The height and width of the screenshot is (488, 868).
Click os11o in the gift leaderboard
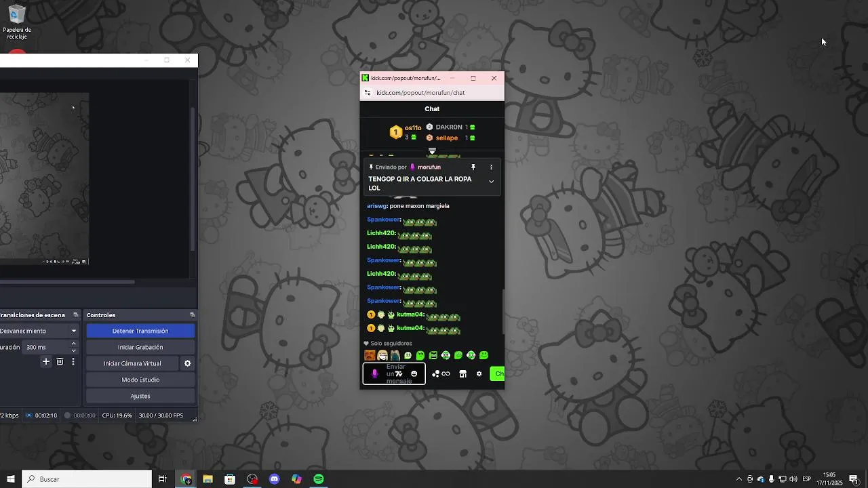coord(413,127)
